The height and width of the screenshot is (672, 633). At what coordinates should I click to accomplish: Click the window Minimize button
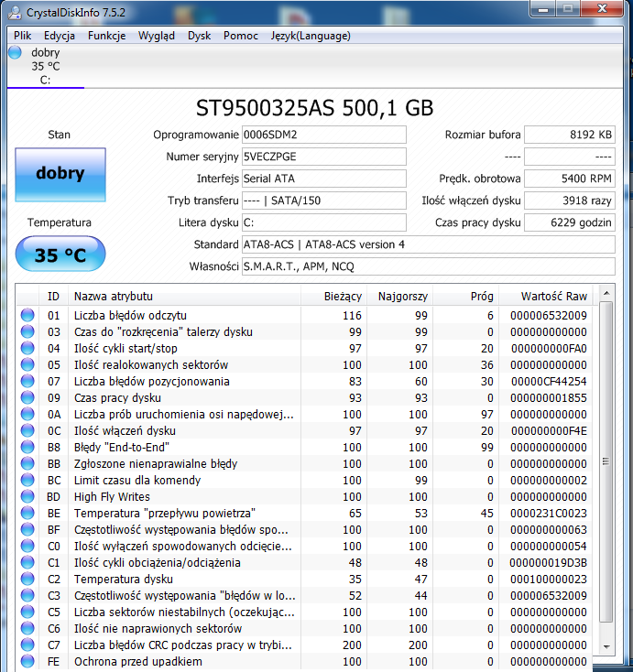pyautogui.click(x=543, y=8)
